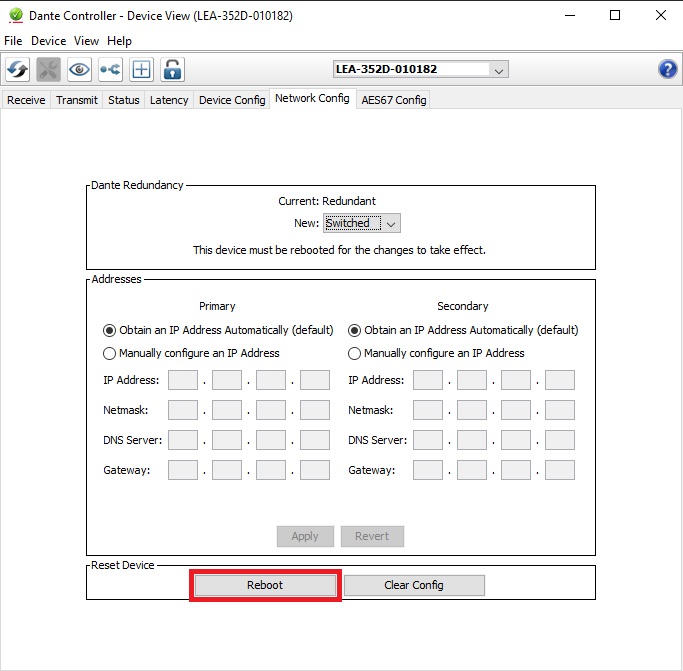Click the Refresh toolbar icon
Screen dimensions: 683x671
click(x=17, y=69)
